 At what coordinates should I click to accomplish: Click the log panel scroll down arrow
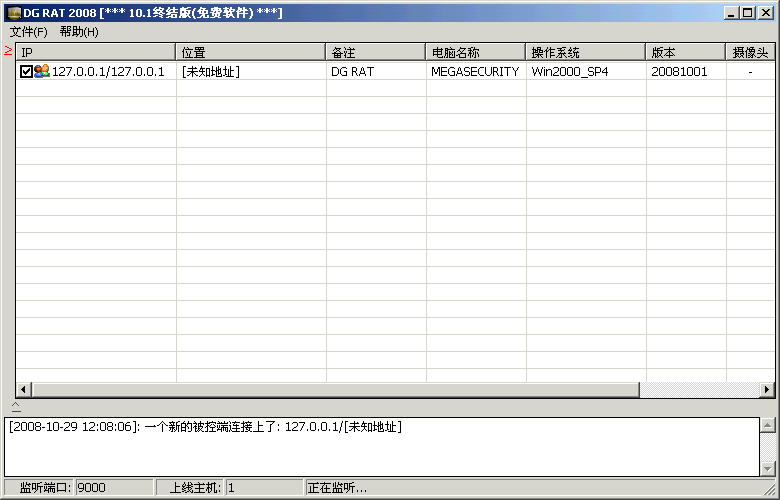click(768, 469)
